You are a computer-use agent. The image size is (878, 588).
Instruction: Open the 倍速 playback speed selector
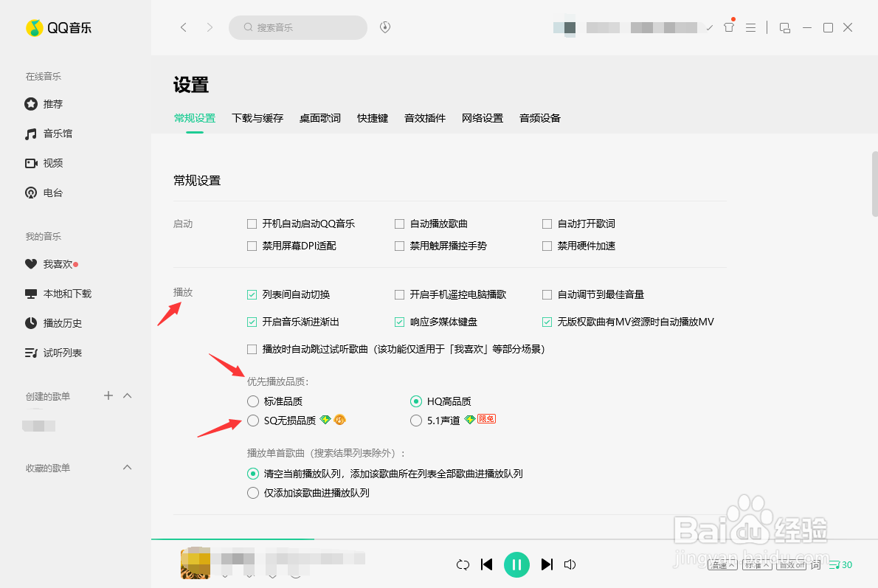coord(723,565)
